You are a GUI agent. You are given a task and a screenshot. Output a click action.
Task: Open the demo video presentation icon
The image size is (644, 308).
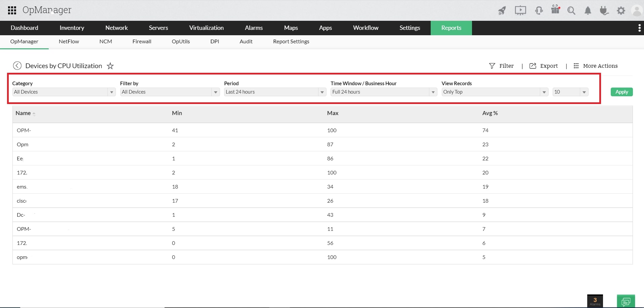pos(520,10)
